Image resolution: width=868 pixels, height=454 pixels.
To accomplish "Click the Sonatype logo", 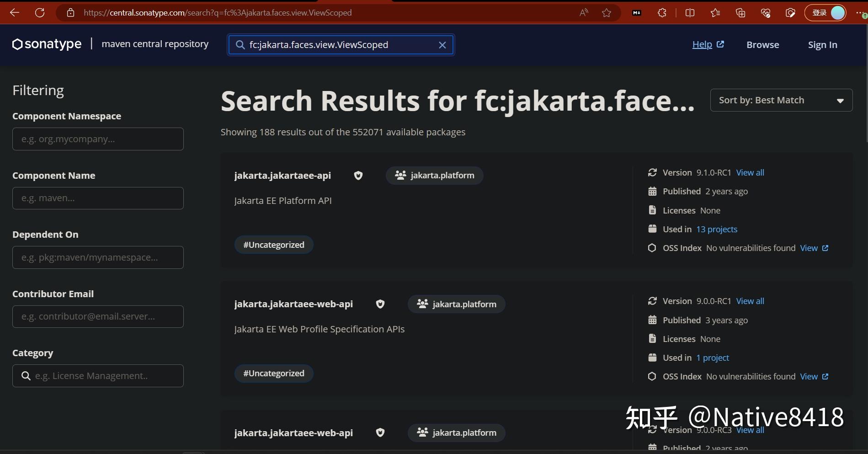I will [46, 44].
